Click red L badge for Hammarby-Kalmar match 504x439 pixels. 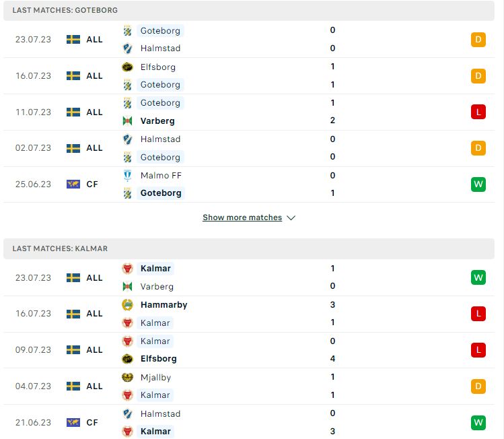[478, 314]
